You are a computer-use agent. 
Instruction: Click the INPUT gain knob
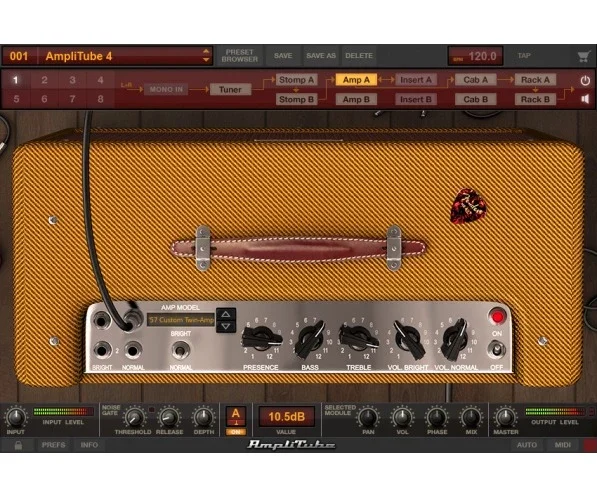click(16, 417)
